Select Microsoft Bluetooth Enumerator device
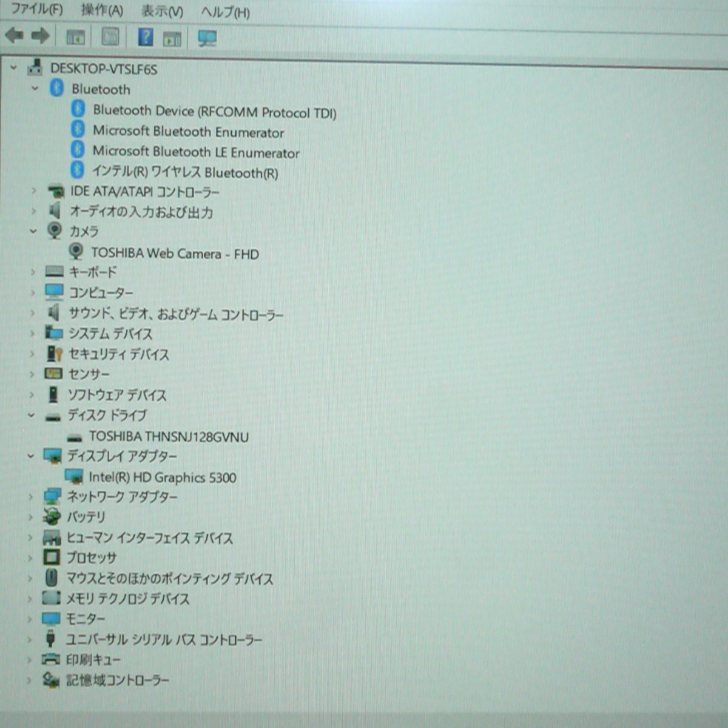Viewport: 728px width, 728px height. pos(188,132)
